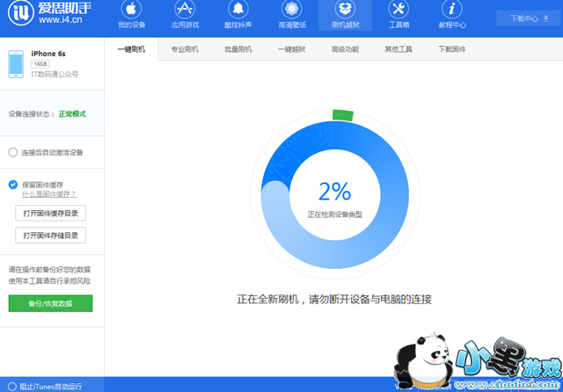
Task: Switch to 一键刷机 tab
Action: tap(131, 49)
